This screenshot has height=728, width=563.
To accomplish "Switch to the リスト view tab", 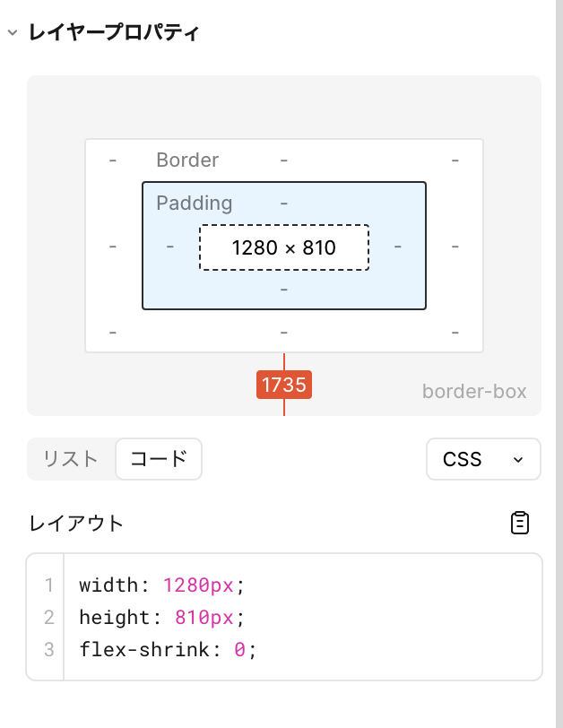I will click(71, 459).
